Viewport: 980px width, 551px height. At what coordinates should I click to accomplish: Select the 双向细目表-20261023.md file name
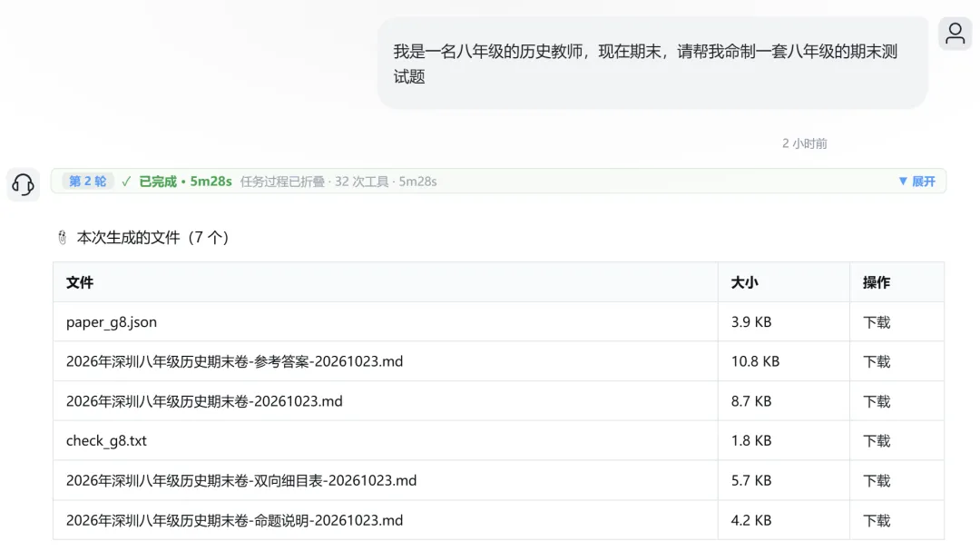241,481
